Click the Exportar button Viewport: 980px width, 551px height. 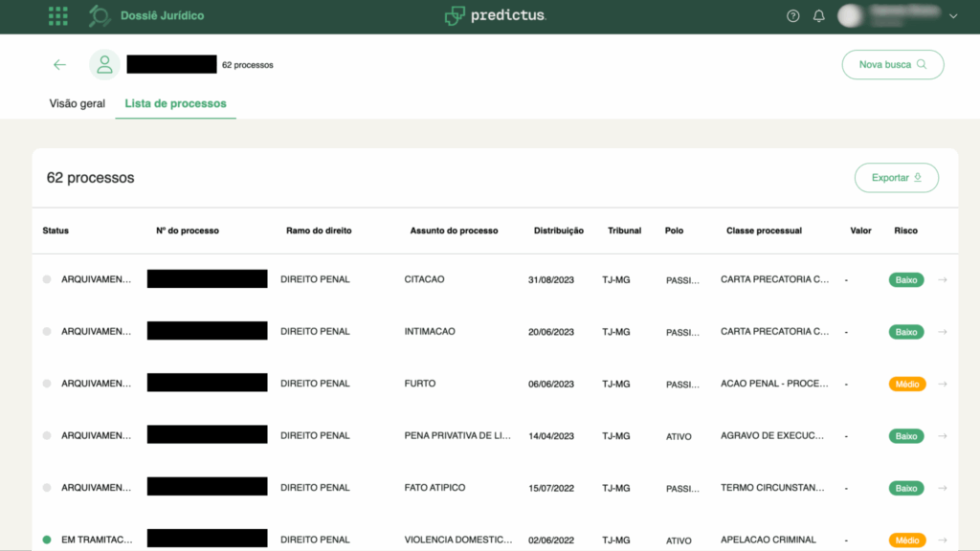896,177
